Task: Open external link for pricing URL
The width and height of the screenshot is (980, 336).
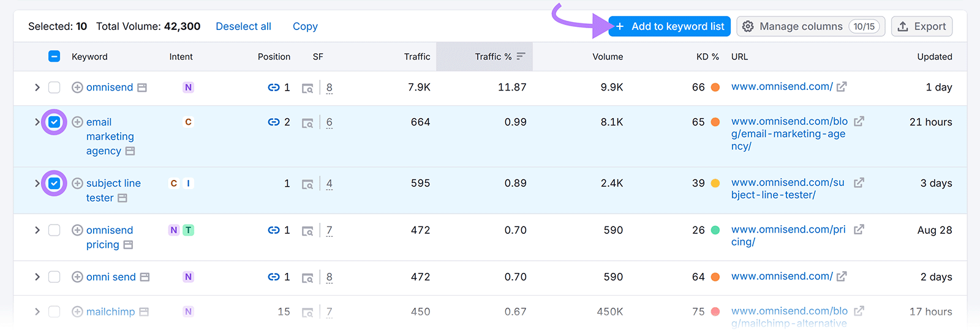Action: point(859,230)
